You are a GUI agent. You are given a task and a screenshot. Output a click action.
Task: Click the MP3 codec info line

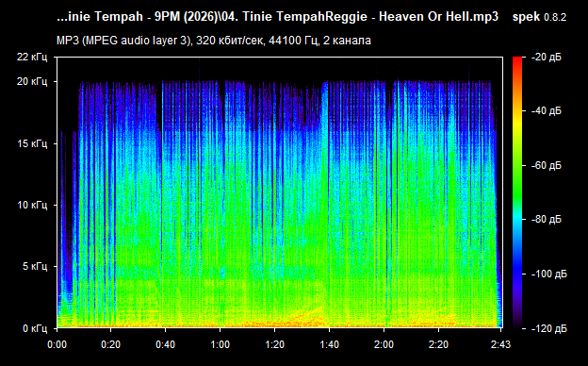click(x=214, y=41)
